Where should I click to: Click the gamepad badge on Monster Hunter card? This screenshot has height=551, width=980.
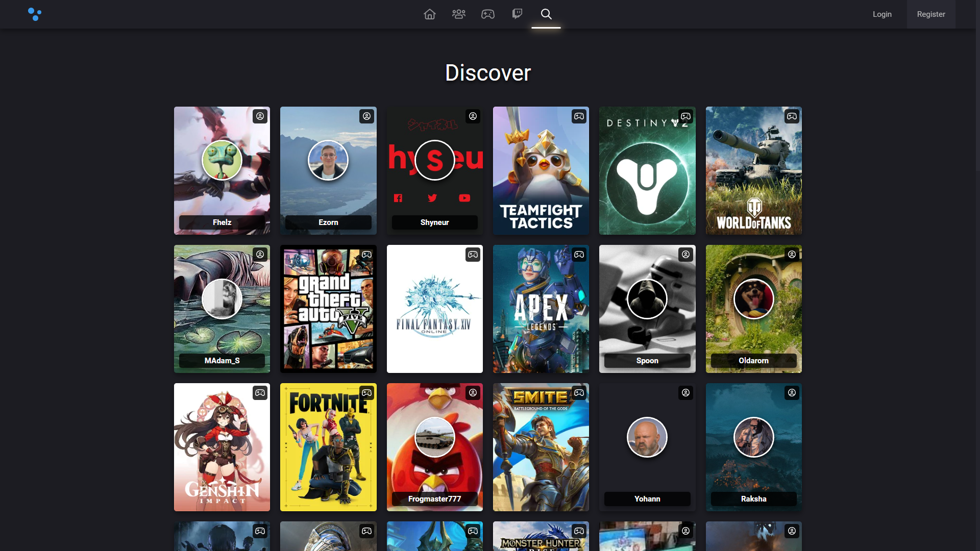click(x=579, y=531)
